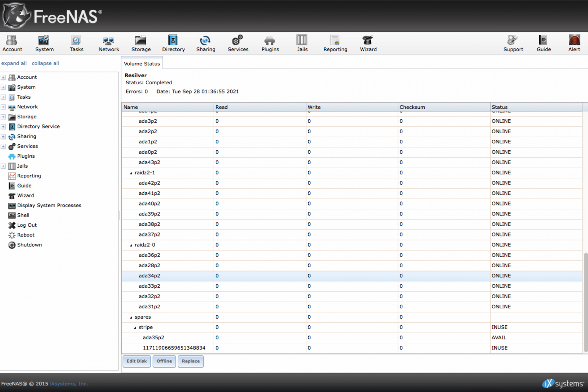Viewport: 588px width, 392px height.
Task: Open Sharing in the top toolbar
Action: tap(205, 43)
